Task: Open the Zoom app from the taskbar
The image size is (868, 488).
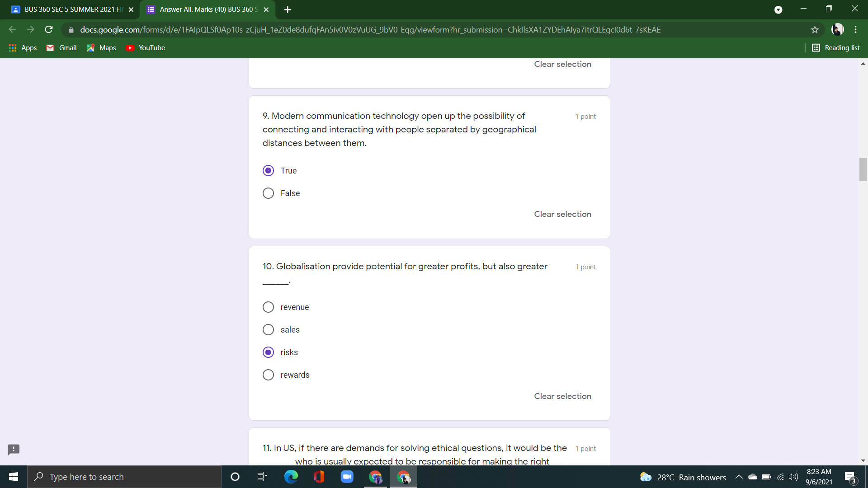Action: [x=347, y=477]
